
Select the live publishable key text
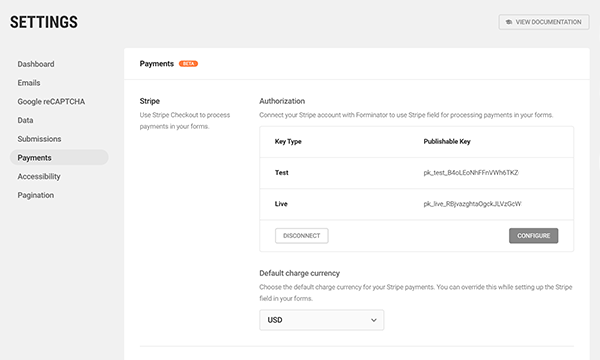pos(472,204)
